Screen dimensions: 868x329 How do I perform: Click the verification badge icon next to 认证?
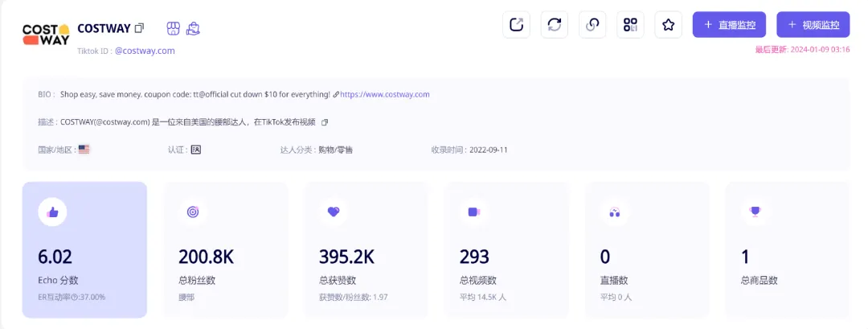[x=196, y=150]
